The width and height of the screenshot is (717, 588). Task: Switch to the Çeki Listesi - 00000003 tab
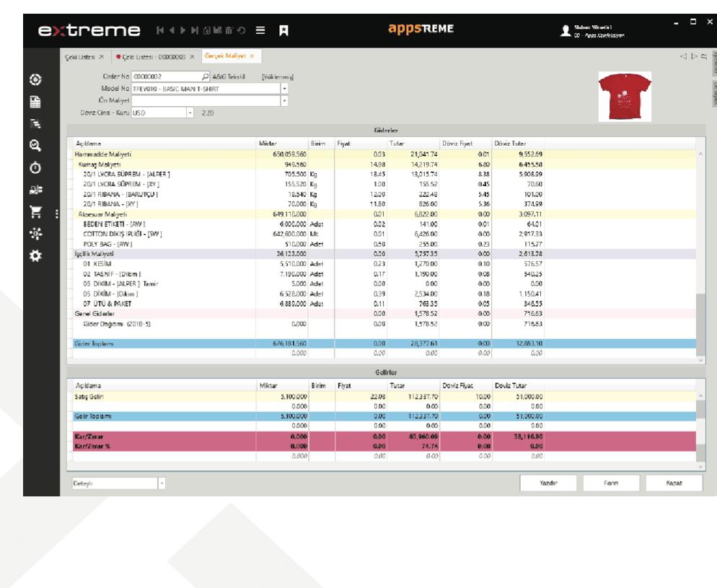[153, 57]
